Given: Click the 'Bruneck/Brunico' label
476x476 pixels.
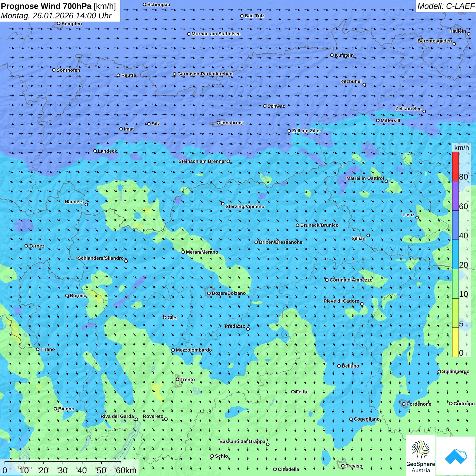Looking at the screenshot, I should [320, 225].
